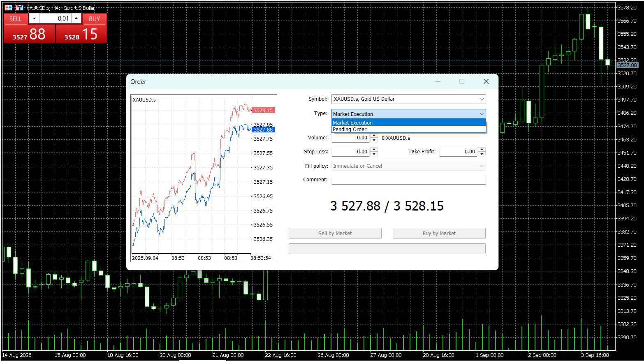Click the empty status bar in Order dialog
Screen dimensions: 644x361
(387, 249)
